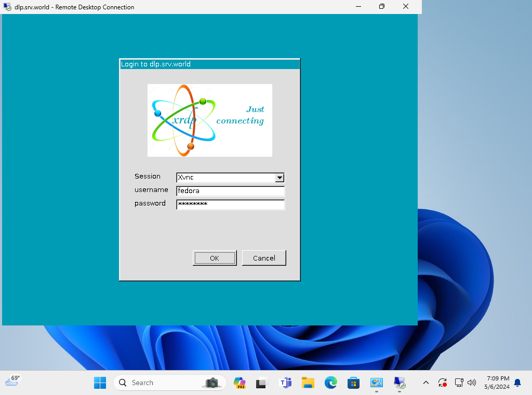Open Copilot preview from the taskbar
Viewport: 532px width, 395px height.
click(240, 383)
